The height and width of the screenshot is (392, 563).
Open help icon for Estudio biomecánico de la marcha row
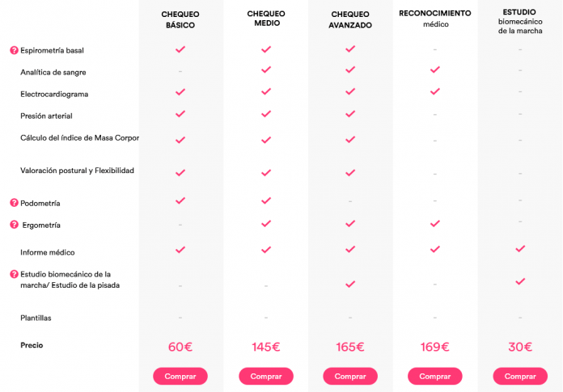(x=14, y=274)
